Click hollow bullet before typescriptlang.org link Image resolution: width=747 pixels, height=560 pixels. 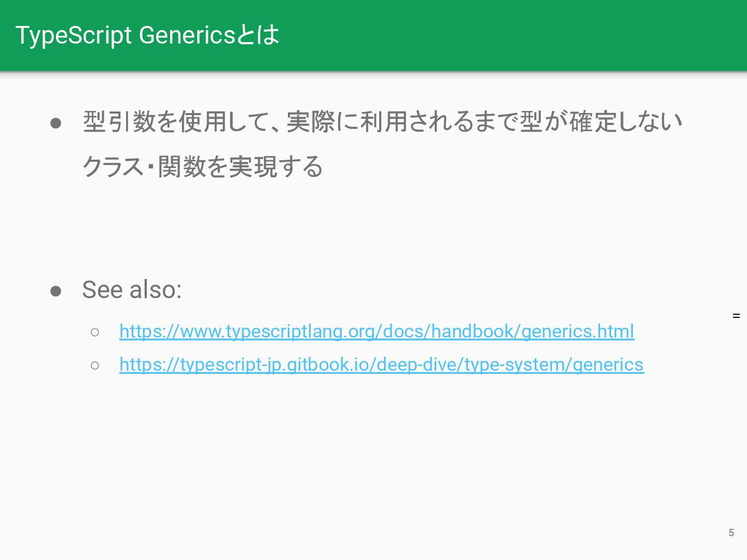point(95,332)
